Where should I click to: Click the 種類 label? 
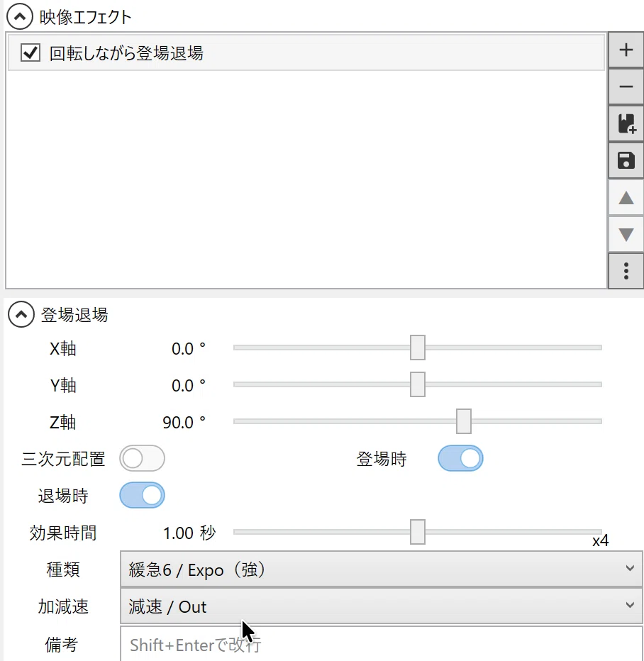[63, 570]
